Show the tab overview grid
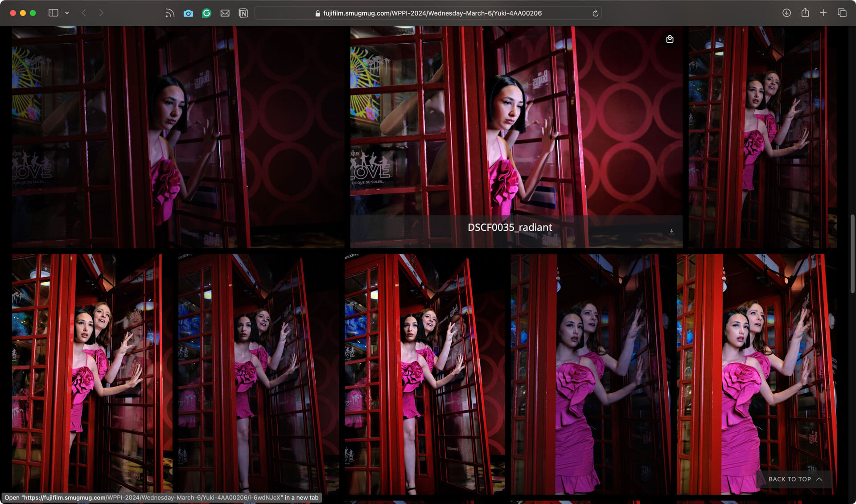856x504 pixels. point(842,13)
